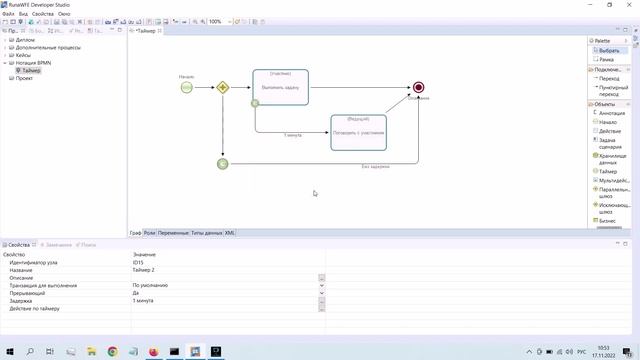This screenshot has width=640, height=360.
Task: Select the boundary timer on Выполнить задачу
Action: [255, 104]
